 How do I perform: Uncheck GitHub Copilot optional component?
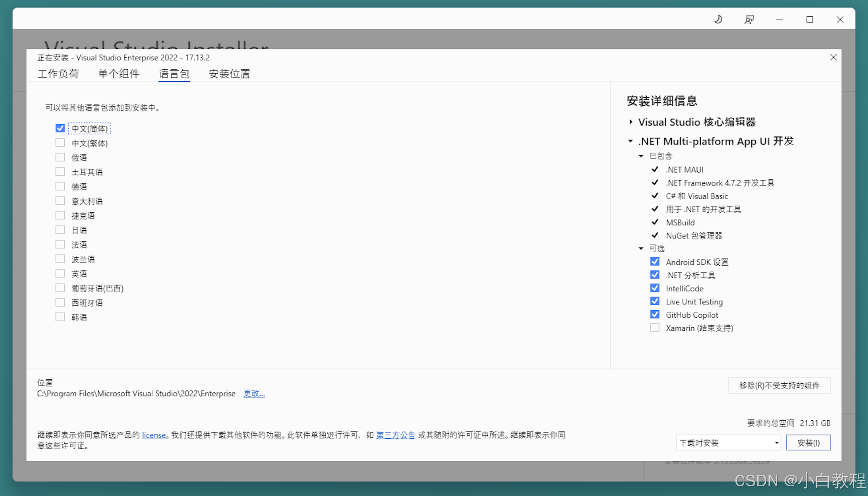click(655, 315)
